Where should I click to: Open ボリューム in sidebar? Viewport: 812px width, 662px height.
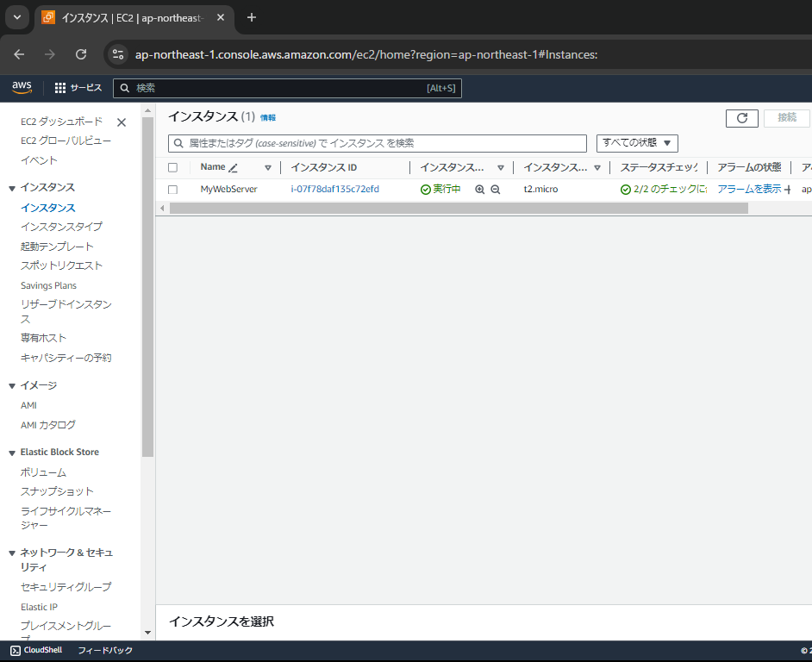(43, 472)
